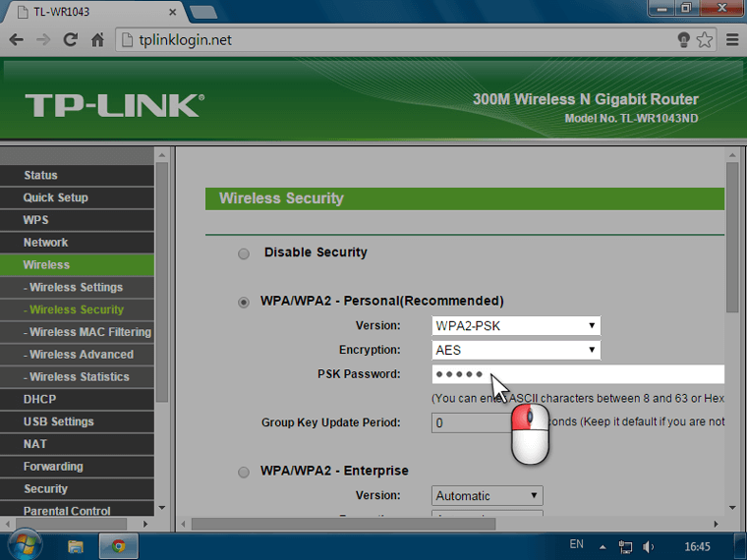
Task: Click the browser back arrow
Action: point(16,40)
